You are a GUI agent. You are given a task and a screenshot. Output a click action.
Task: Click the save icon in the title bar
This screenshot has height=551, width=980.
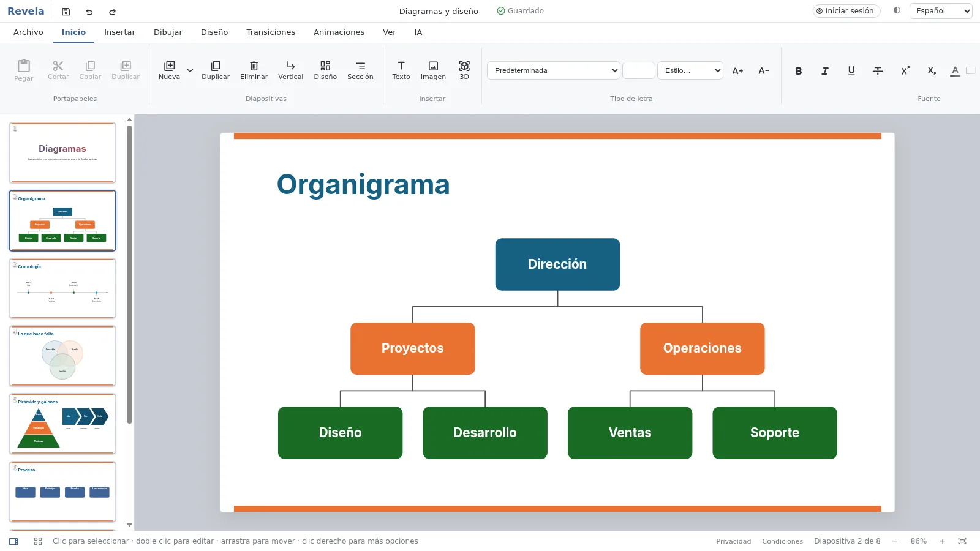pyautogui.click(x=66, y=12)
